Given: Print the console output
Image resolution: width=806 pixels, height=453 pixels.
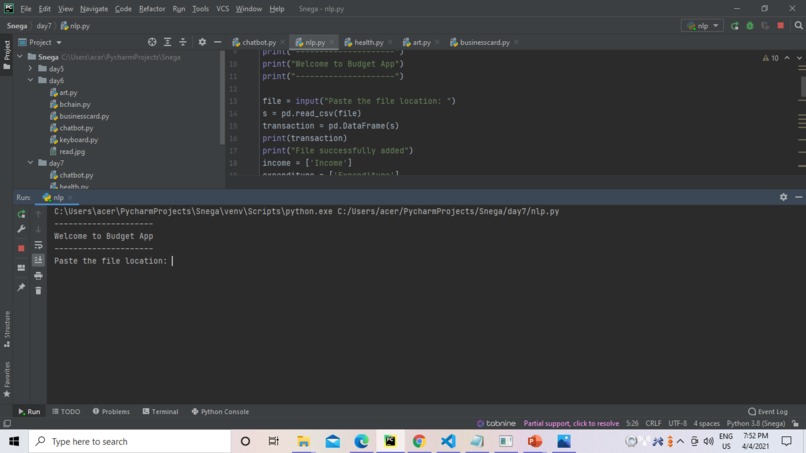Looking at the screenshot, I should (x=38, y=276).
